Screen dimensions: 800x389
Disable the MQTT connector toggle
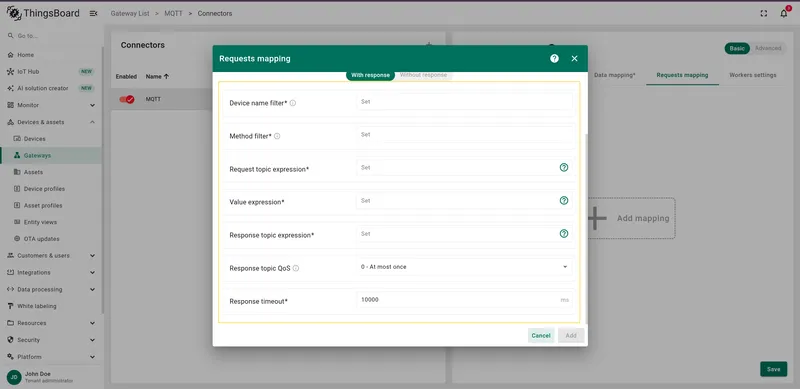[x=127, y=99]
